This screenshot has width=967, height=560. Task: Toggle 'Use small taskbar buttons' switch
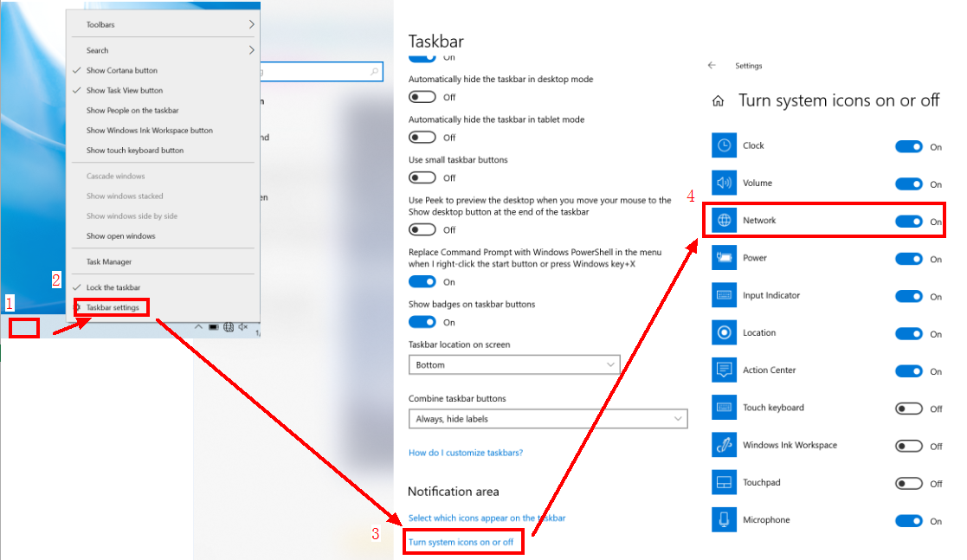422,177
